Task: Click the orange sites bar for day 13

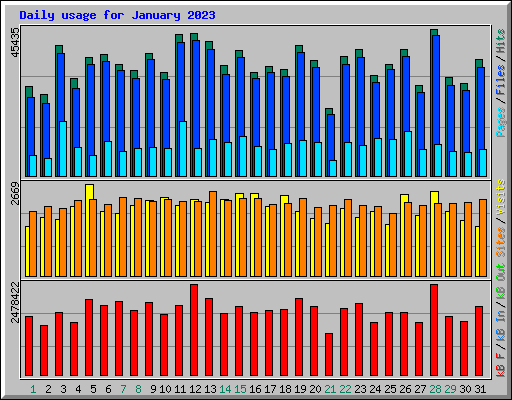Action: click(213, 234)
